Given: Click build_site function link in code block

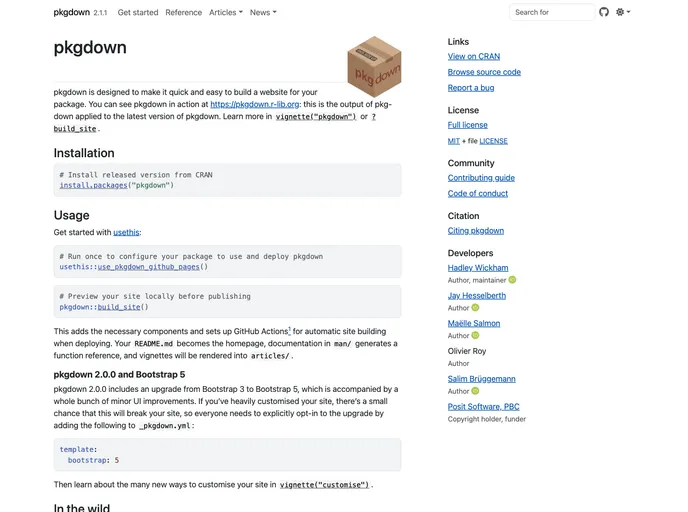Looking at the screenshot, I should click(119, 307).
